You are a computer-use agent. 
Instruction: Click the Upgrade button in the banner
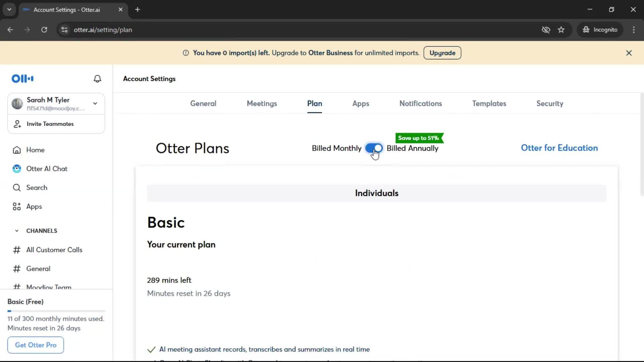click(442, 53)
